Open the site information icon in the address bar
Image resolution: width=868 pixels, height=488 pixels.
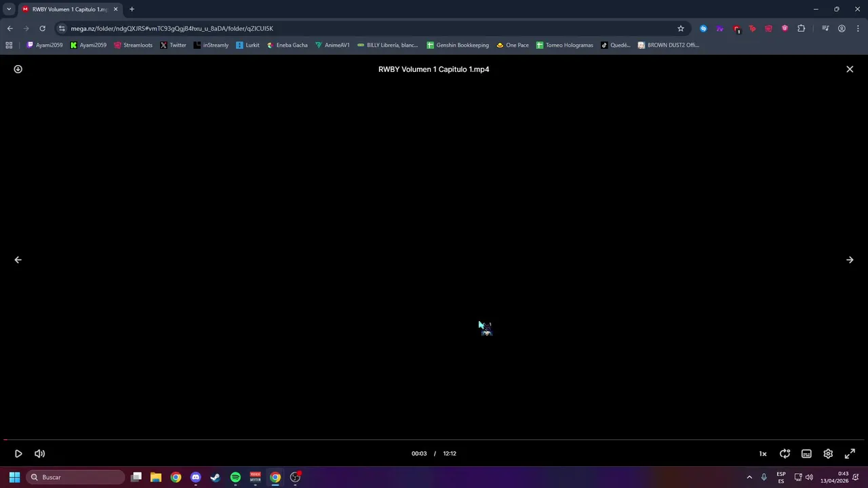(x=62, y=28)
